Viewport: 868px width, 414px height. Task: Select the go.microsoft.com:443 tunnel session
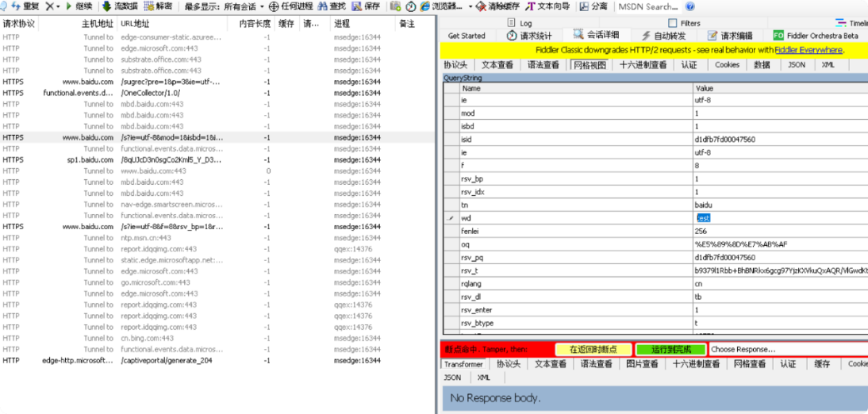click(217, 282)
